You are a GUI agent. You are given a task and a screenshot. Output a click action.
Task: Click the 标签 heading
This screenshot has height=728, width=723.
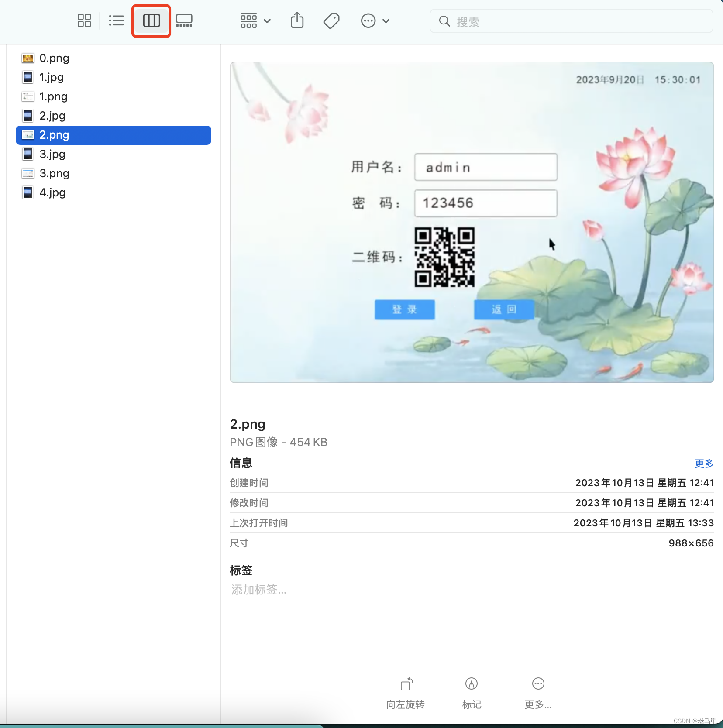[x=241, y=570]
